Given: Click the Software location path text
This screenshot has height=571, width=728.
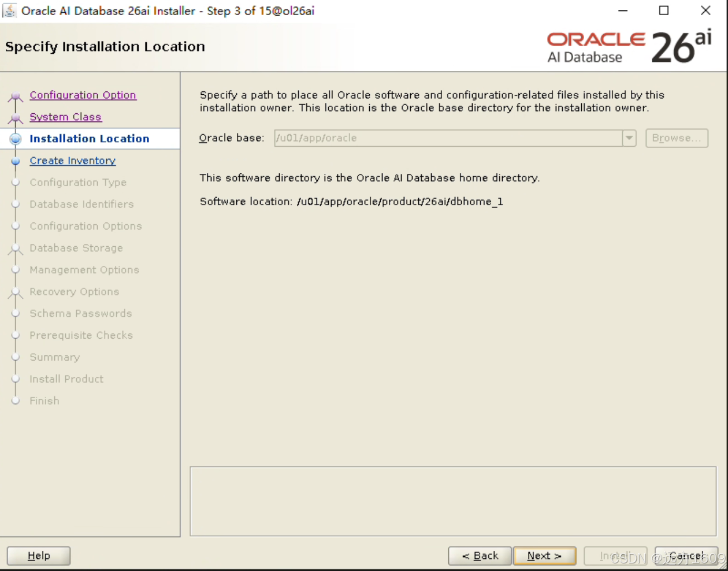Looking at the screenshot, I should (x=400, y=202).
